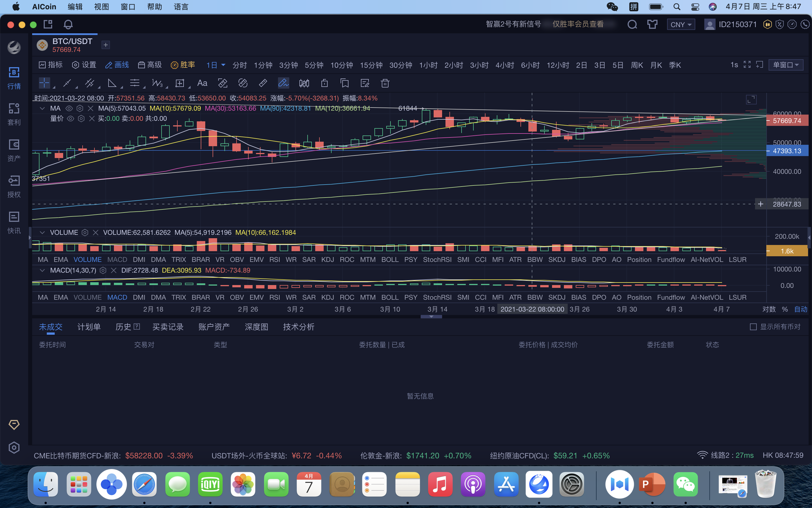
Task: Open MACD indicator settings icon
Action: click(x=103, y=270)
